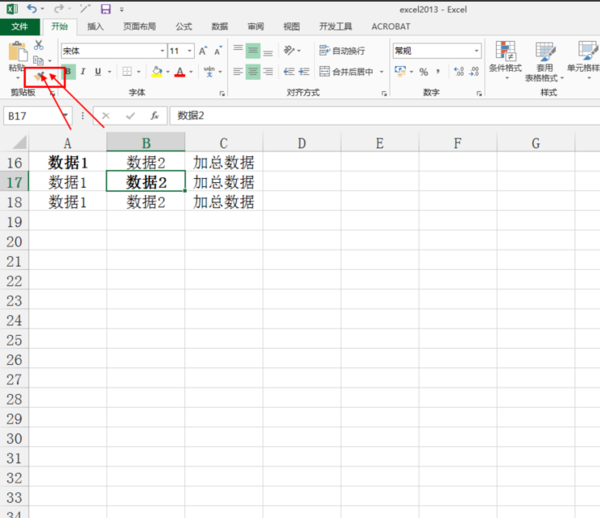Open the font size 11 dropdown

coord(189,50)
